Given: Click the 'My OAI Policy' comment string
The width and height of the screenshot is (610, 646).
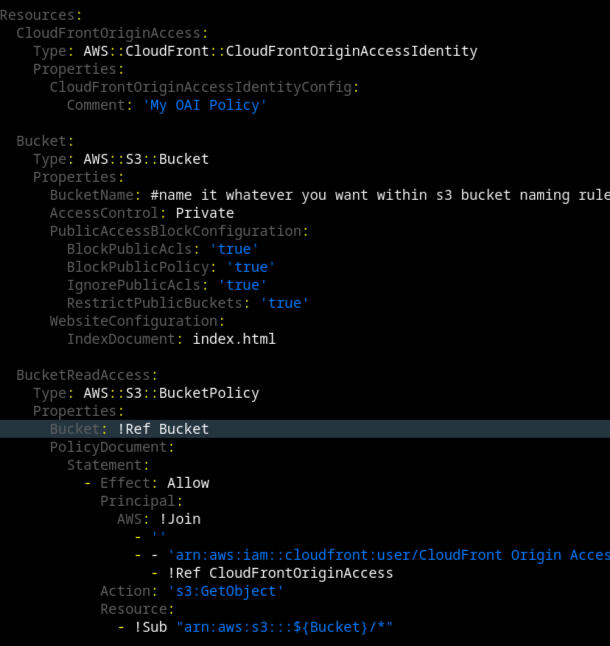Looking at the screenshot, I should [205, 105].
